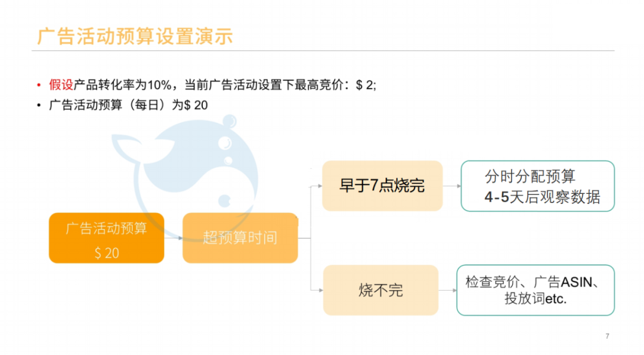Image resolution: width=644 pixels, height=355 pixels.
Task: Select the arrowhead entering 早于7点烧完
Action: click(319, 186)
